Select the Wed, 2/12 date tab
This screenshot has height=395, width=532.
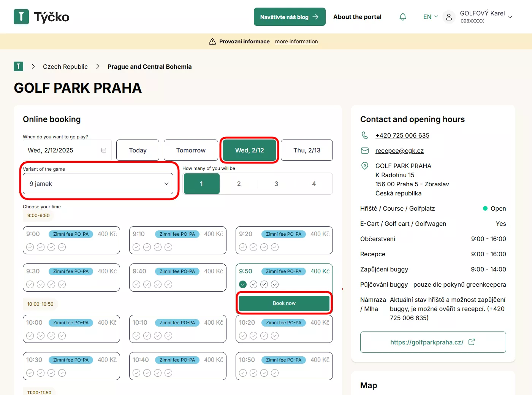pos(250,150)
